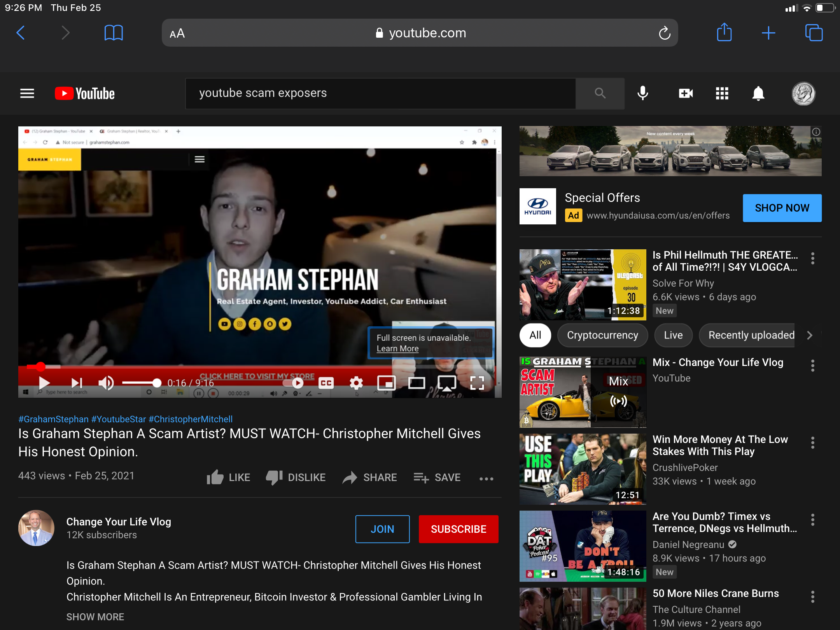
Task: Go back in Safari history
Action: pos(21,33)
